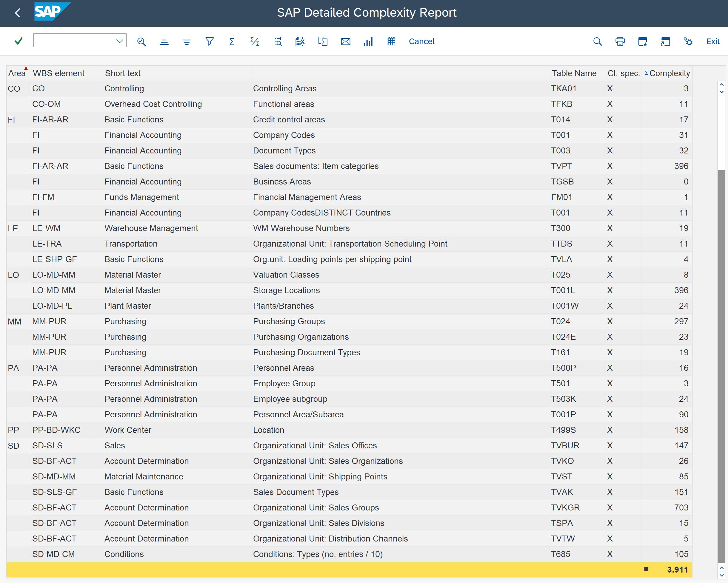Click the Cancel button
The height and width of the screenshot is (583, 728).
pos(421,41)
